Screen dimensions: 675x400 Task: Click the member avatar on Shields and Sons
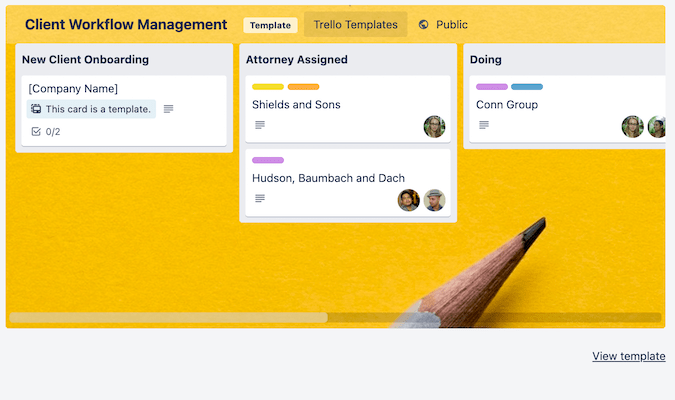[434, 126]
